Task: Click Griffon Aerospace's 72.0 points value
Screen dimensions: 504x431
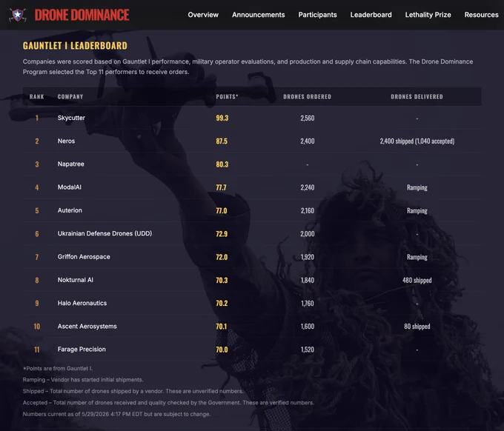Action: 222,257
